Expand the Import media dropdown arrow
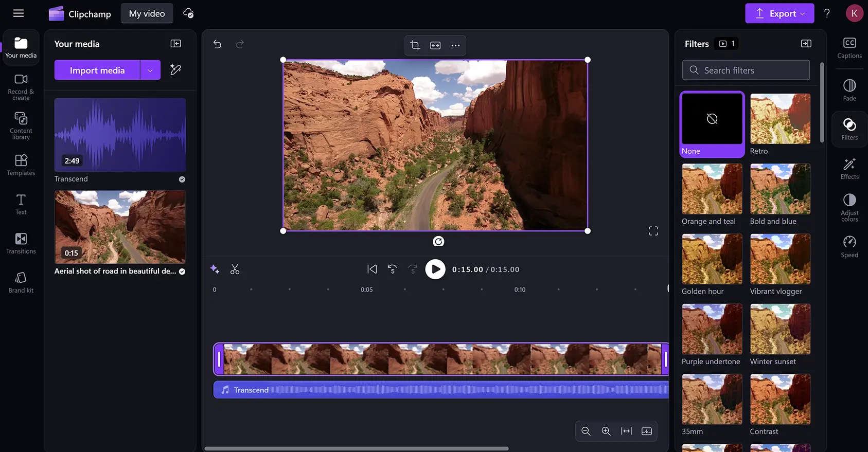 [x=150, y=70]
